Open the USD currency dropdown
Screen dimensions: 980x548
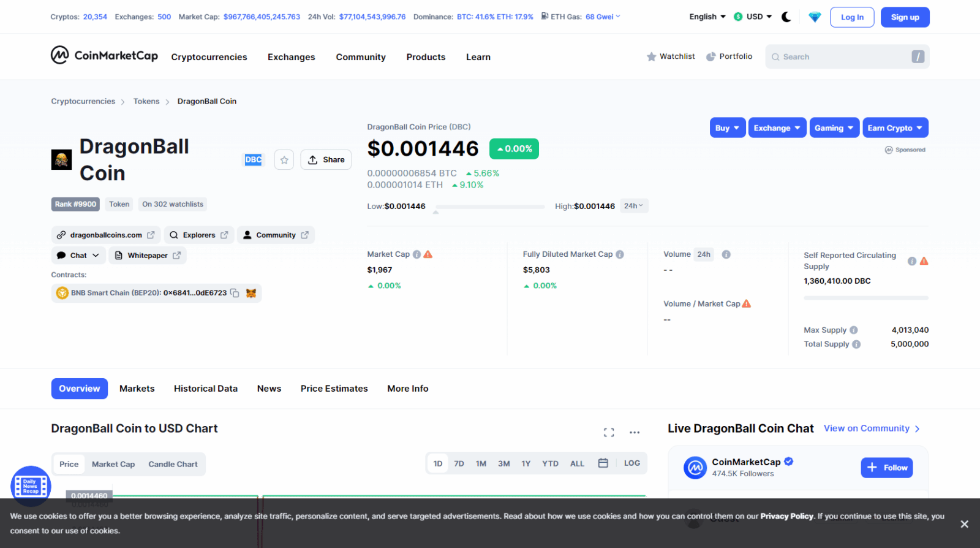tap(753, 17)
